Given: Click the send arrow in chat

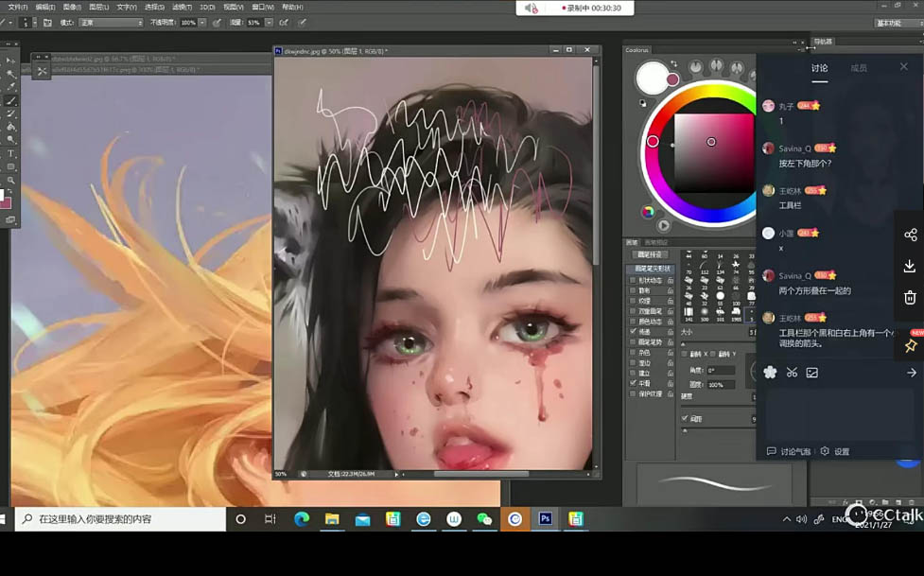Looking at the screenshot, I should tap(911, 373).
